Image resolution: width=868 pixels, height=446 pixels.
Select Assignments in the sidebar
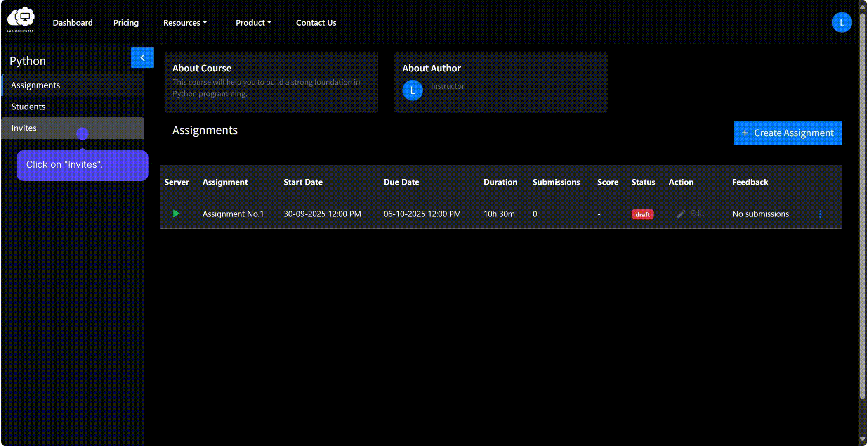(x=73, y=85)
